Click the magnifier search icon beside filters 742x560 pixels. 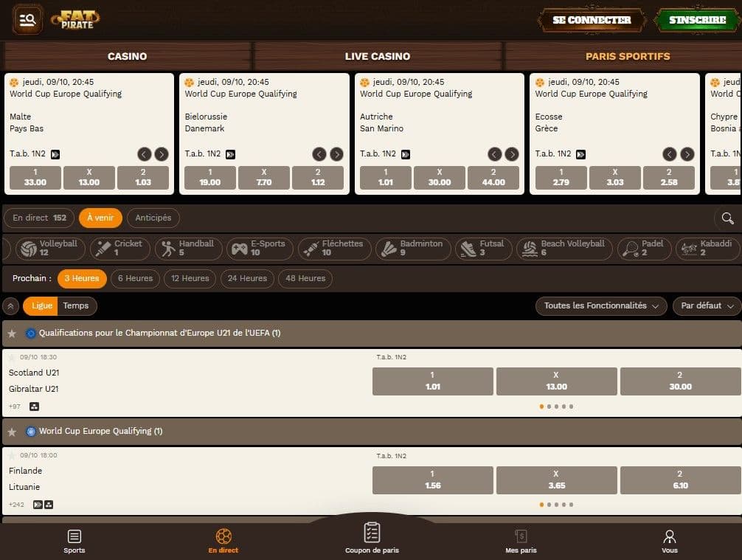tap(727, 218)
